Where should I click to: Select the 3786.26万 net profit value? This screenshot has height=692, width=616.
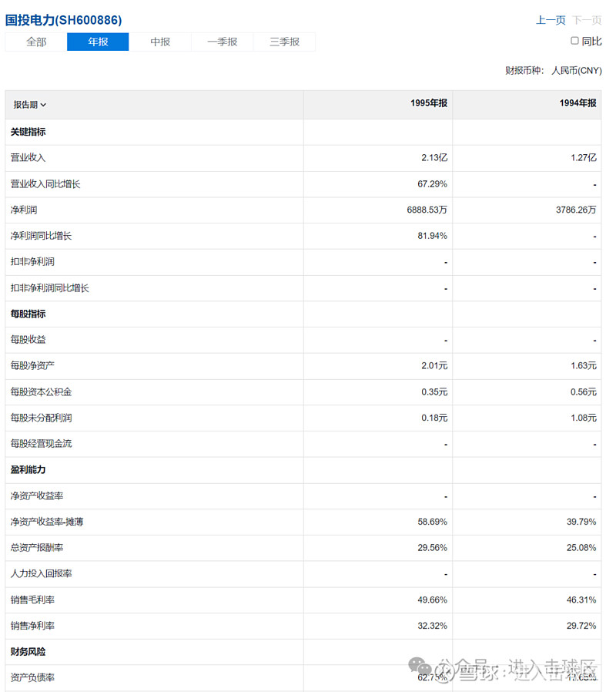[x=576, y=210]
